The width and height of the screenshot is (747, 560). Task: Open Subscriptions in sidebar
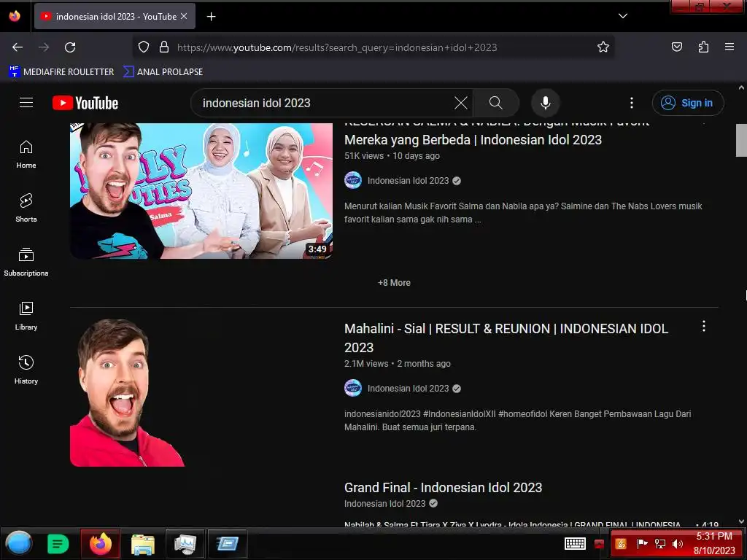26,262
